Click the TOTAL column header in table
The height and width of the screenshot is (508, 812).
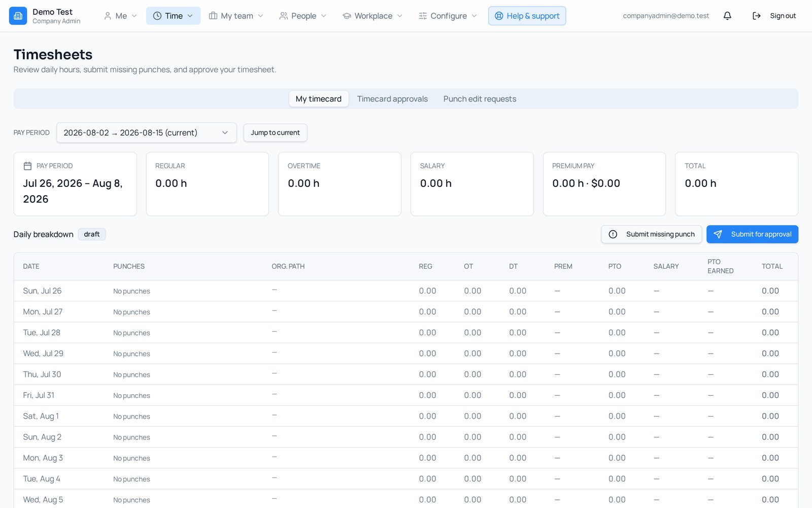click(772, 266)
